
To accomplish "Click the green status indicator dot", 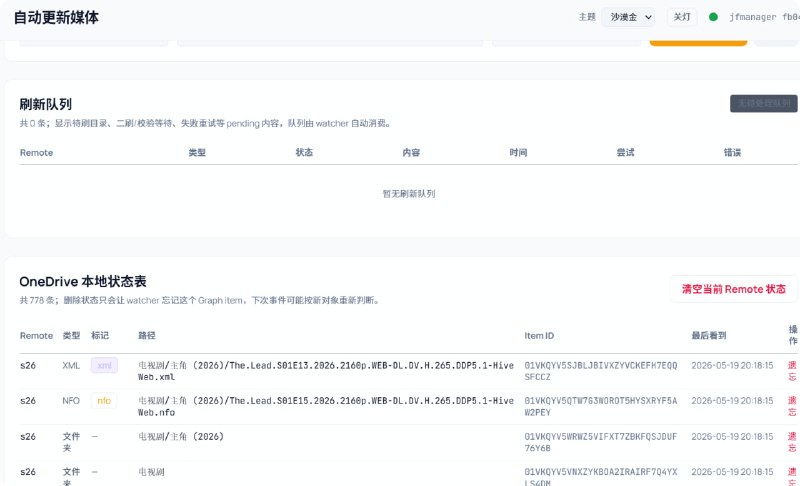I will coord(713,17).
